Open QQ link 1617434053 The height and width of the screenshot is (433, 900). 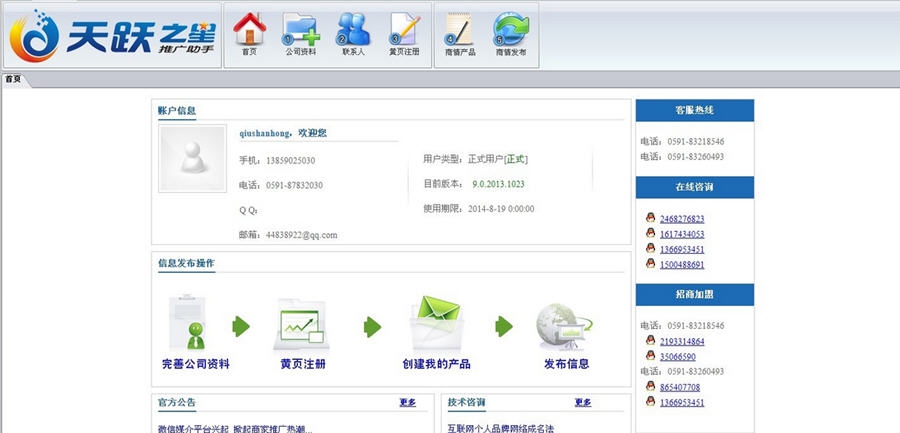click(x=682, y=234)
